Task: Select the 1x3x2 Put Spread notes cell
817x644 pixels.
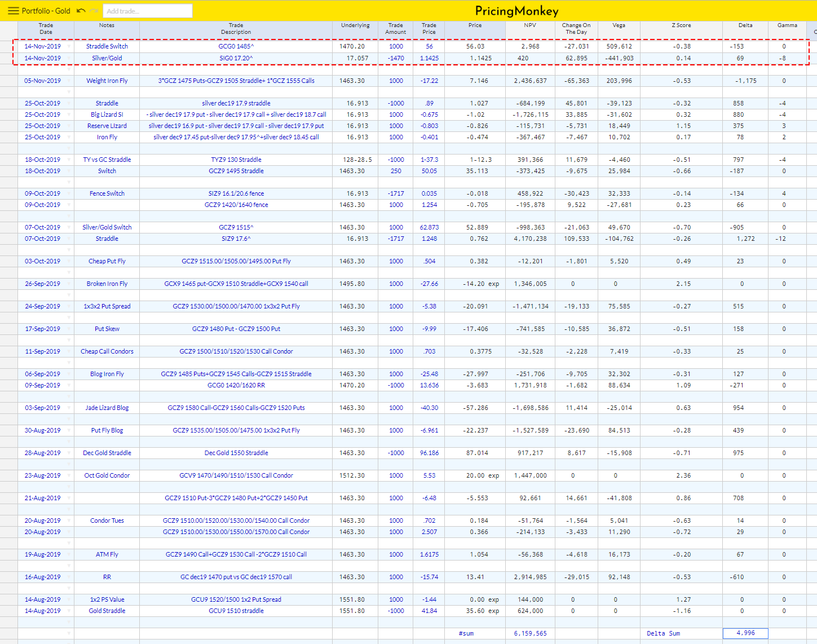Action: click(107, 306)
